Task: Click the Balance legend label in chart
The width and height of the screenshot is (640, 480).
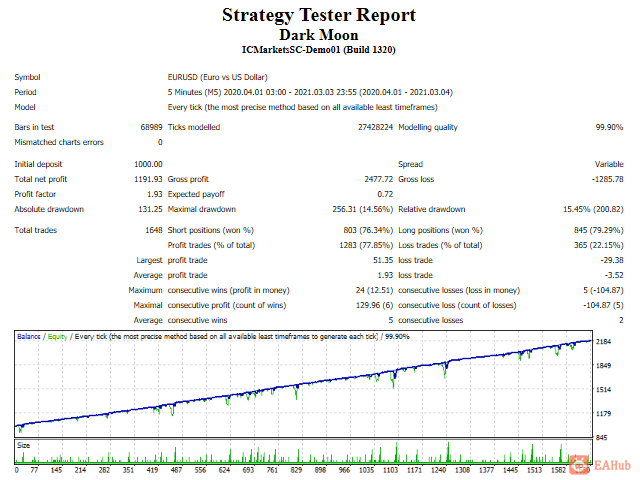Action: 29,337
